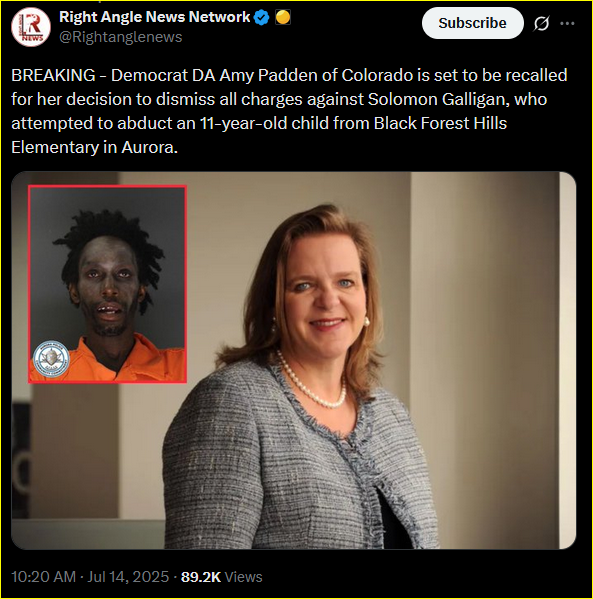Screen dimensions: 593x599
Task: View the 89.2K Views count
Action: pyautogui.click(x=222, y=577)
